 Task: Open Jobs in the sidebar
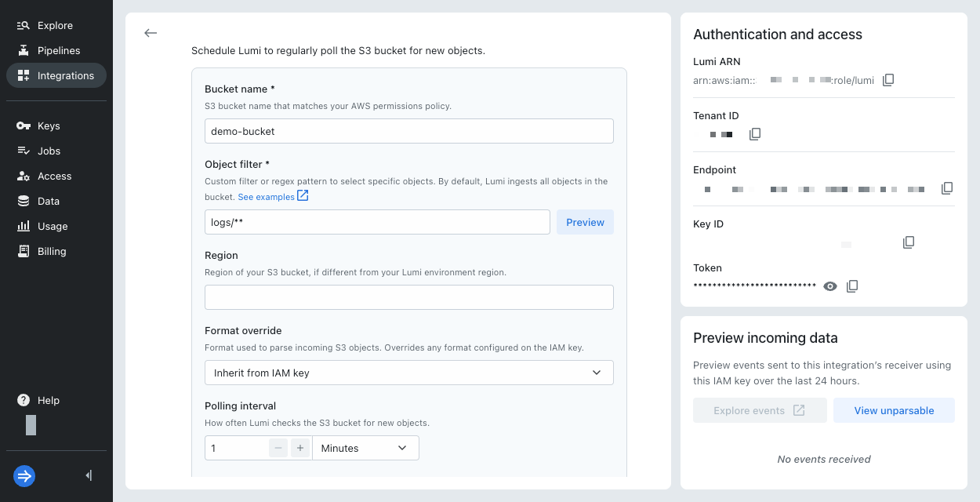click(56, 151)
